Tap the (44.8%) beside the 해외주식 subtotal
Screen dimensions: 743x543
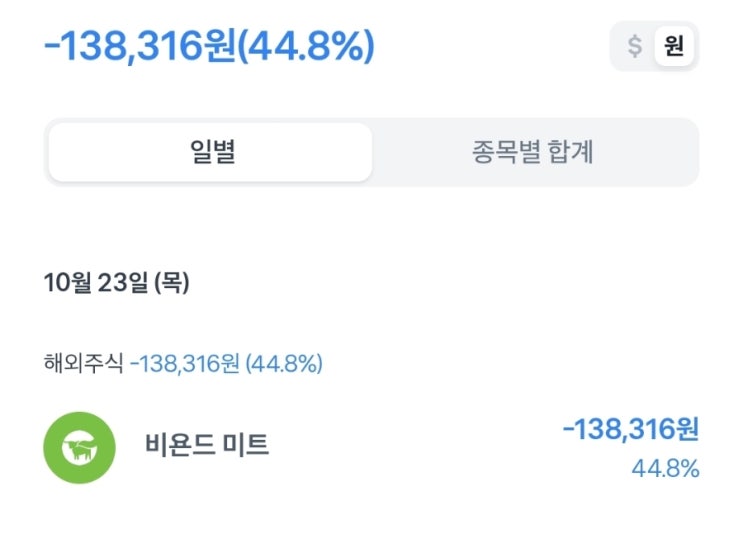click(x=283, y=364)
